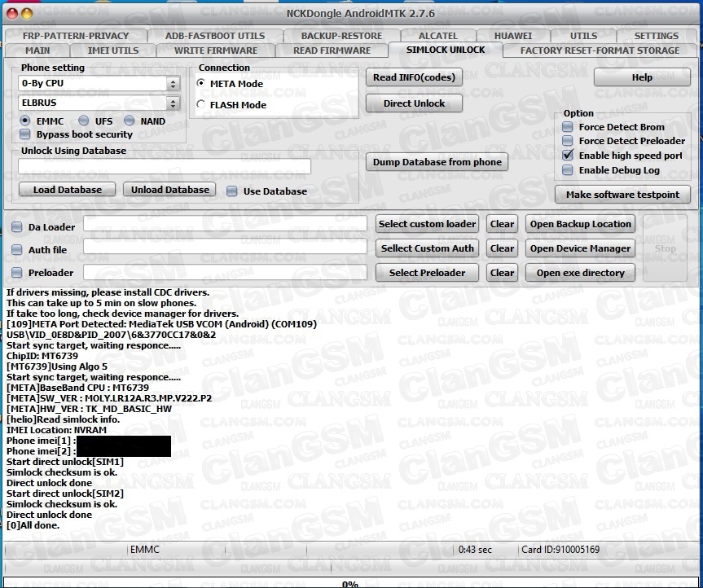
Task: Select FLASH Mode connection
Action: click(x=200, y=104)
